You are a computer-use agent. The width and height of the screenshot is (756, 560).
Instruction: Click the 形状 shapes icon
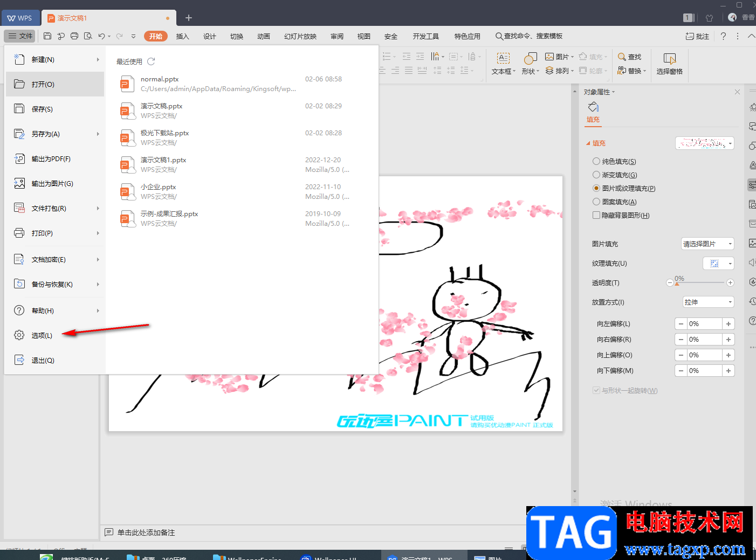pyautogui.click(x=530, y=58)
